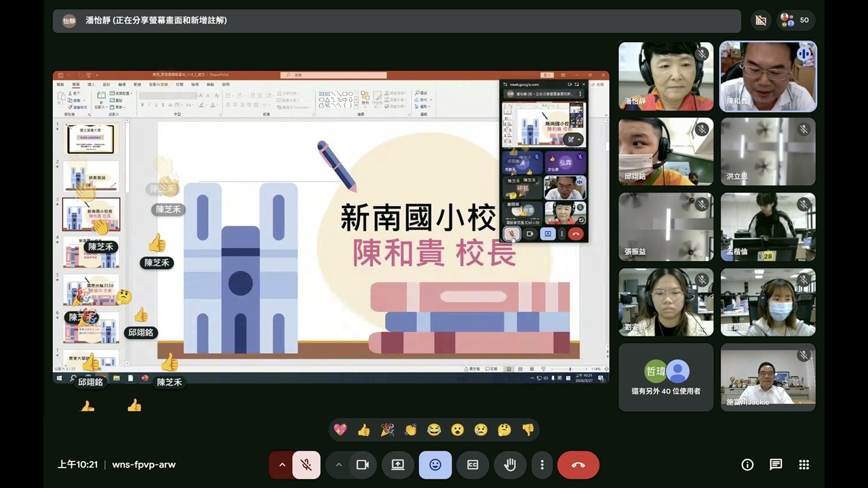Send the thumbs up reaction from the emoji bar
The width and height of the screenshot is (868, 488).
click(364, 430)
